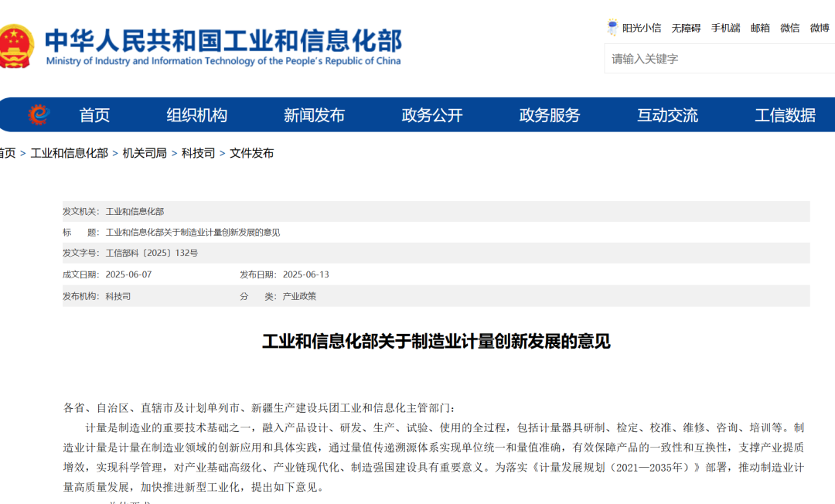Click the orange gear logo in navigation bar
Viewport: 835px width, 504px height.
(39, 114)
